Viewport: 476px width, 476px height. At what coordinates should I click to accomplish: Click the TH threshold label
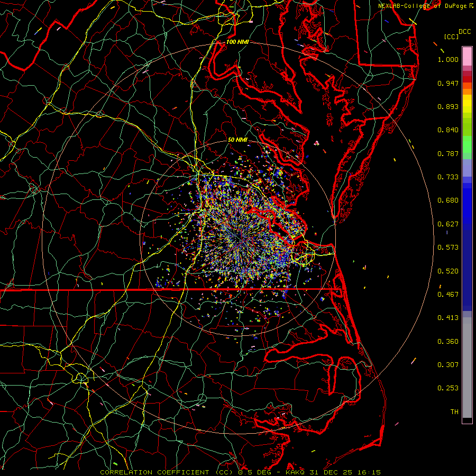pos(454,412)
